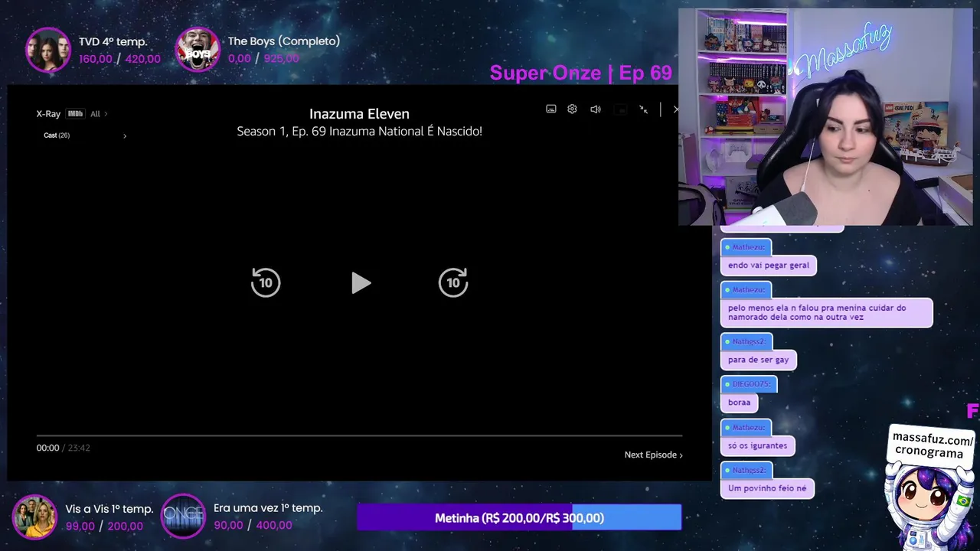
Task: Click Mathezu tag above 'endo vai pegar geral'
Action: pos(746,247)
